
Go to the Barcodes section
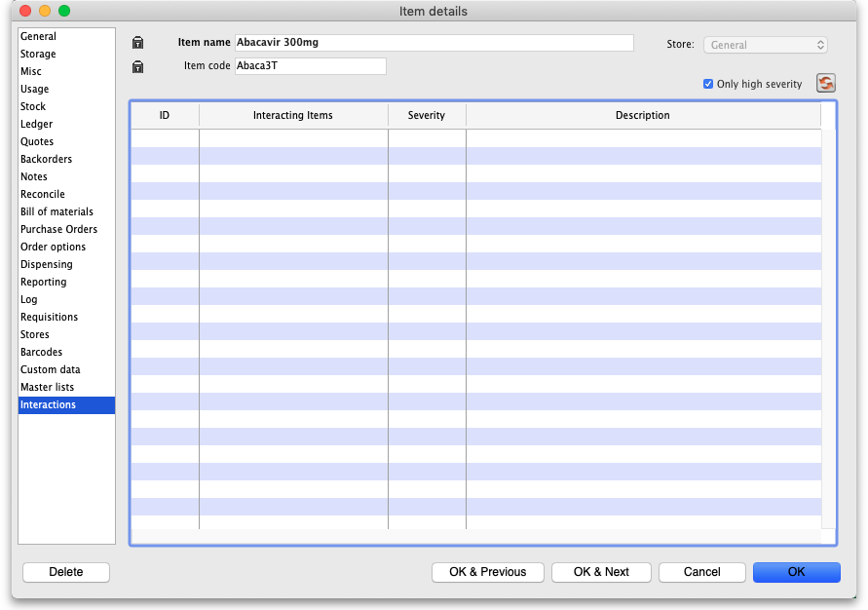tap(41, 352)
